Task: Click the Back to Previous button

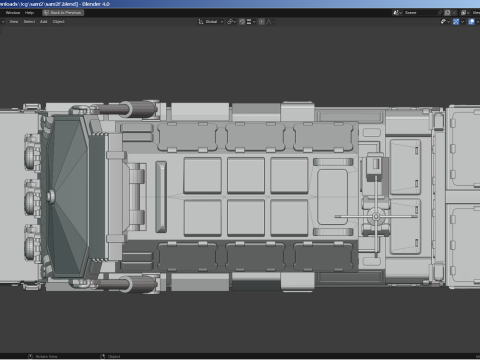Action: coord(63,13)
